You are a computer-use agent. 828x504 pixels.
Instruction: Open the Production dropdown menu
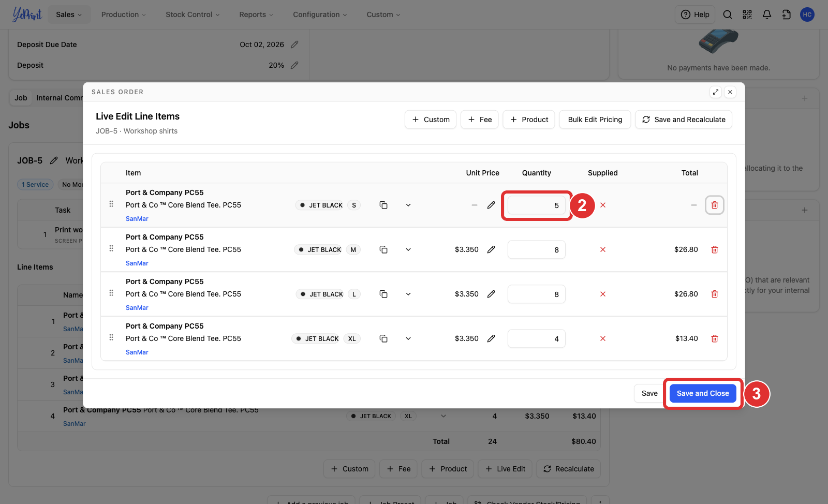(124, 14)
